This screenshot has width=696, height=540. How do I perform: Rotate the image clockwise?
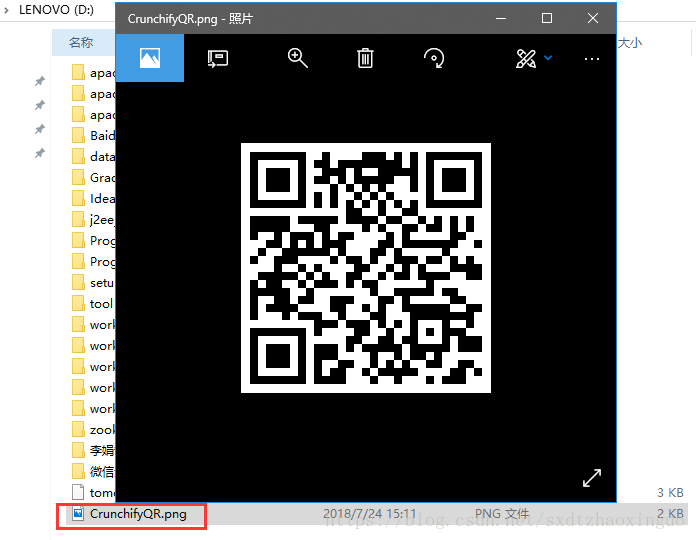[434, 58]
